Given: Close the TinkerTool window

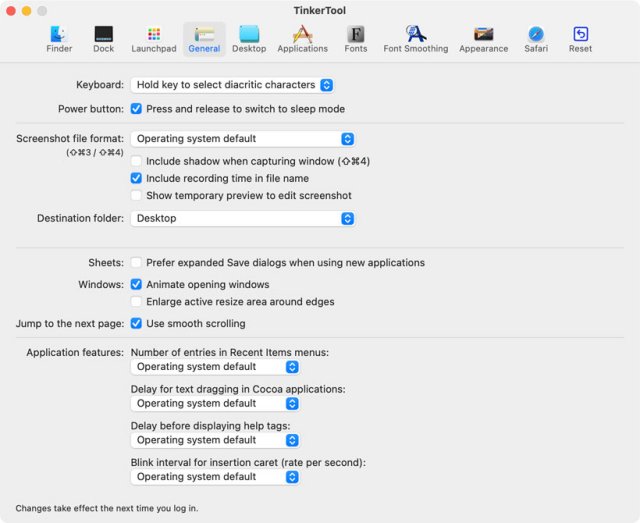Looking at the screenshot, I should (11, 11).
